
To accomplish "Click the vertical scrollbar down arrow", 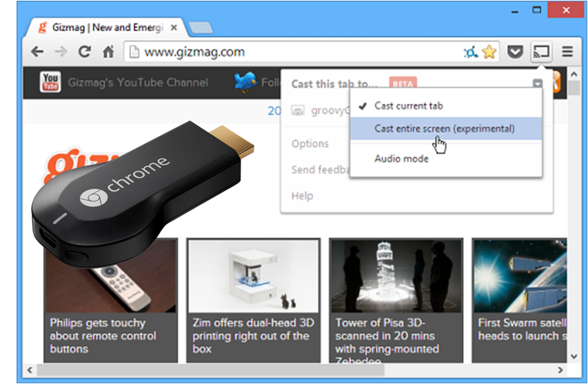I will pyautogui.click(x=574, y=356).
